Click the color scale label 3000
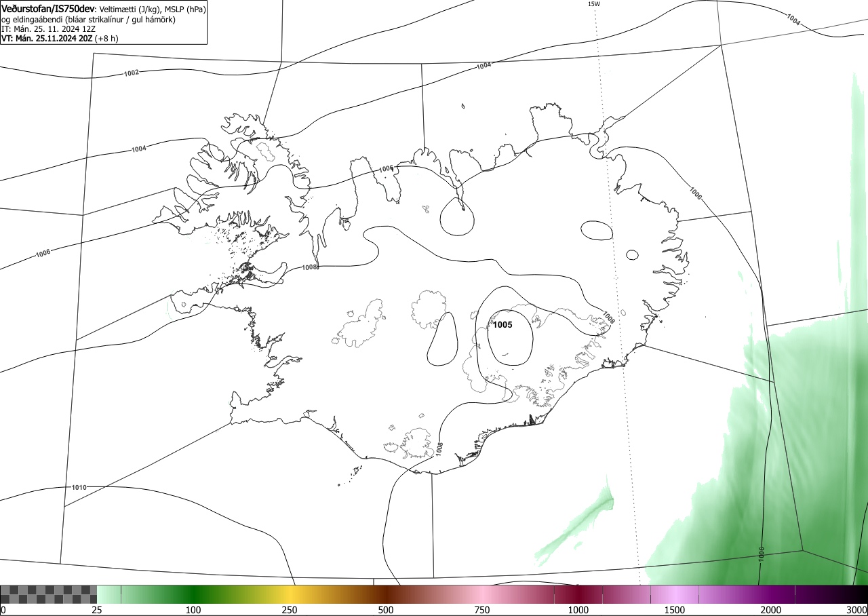 tap(857, 610)
